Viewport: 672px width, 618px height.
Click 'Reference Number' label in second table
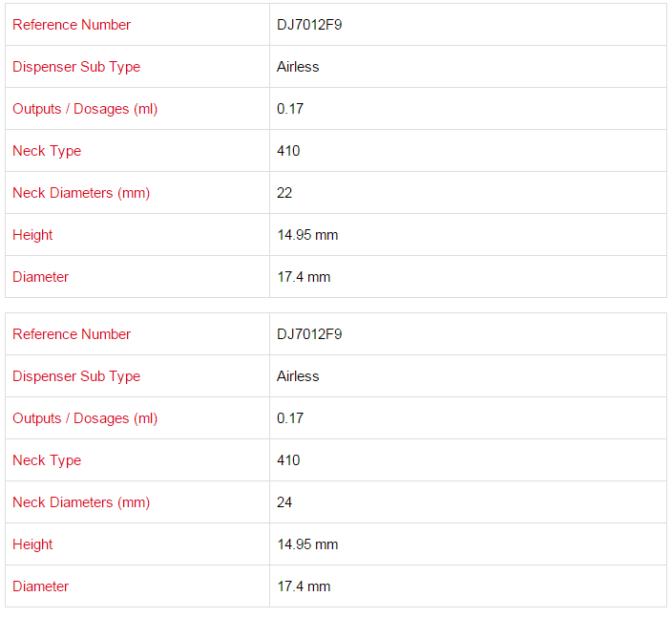tap(72, 334)
